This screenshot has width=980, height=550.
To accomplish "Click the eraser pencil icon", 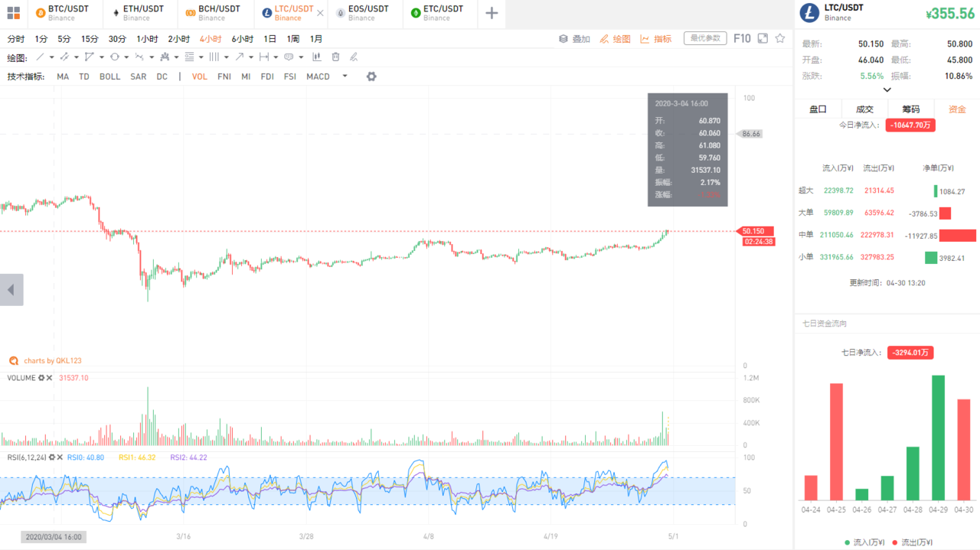I will pos(354,57).
